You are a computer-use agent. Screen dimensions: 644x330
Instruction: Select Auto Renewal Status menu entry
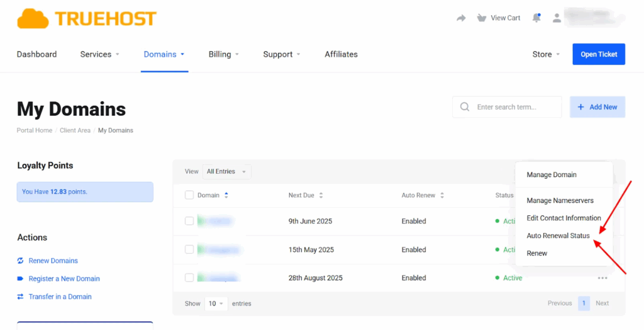[558, 236]
